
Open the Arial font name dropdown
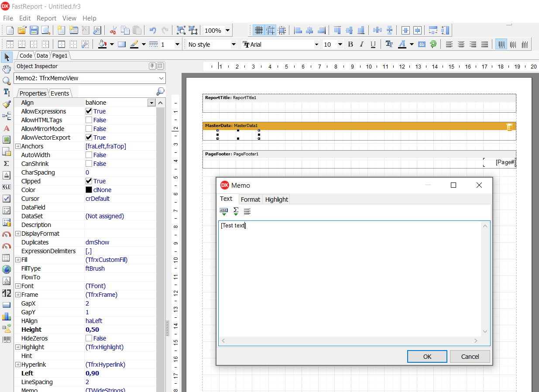pyautogui.click(x=316, y=45)
